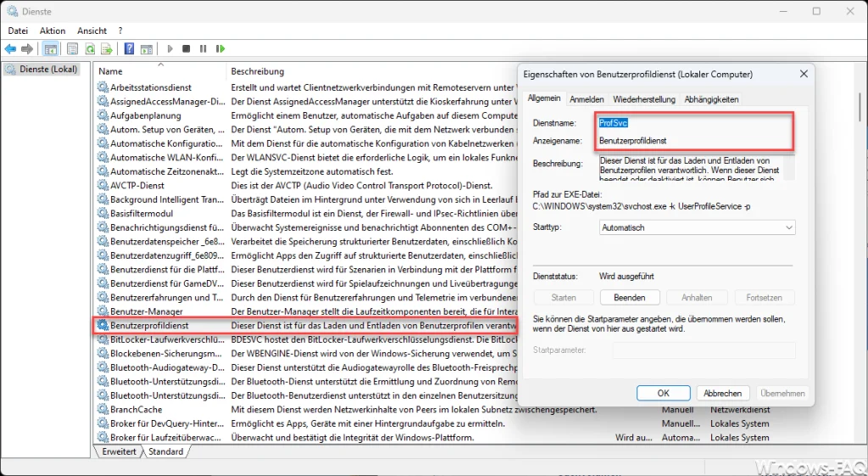Click the Abbrechen button
The height and width of the screenshot is (476, 868).
(722, 393)
